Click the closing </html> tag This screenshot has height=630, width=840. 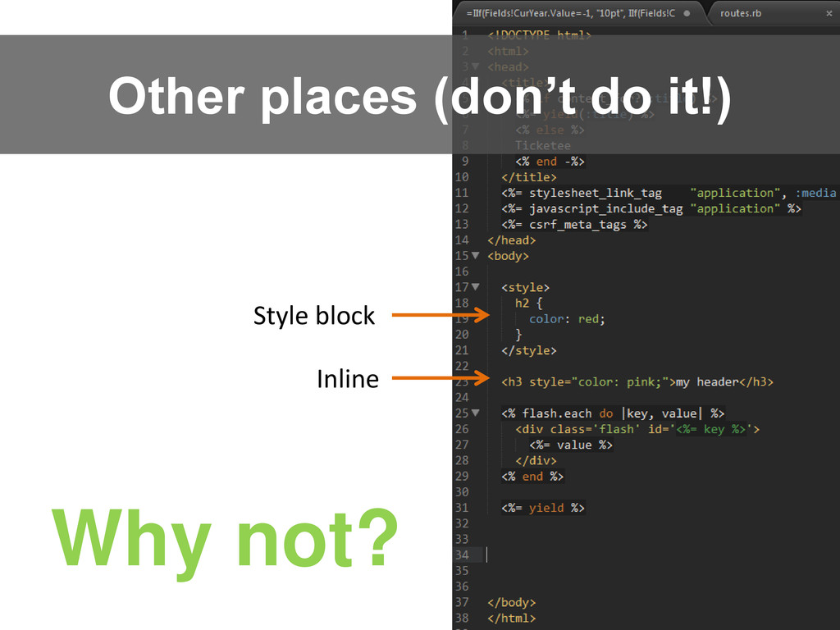coord(511,619)
